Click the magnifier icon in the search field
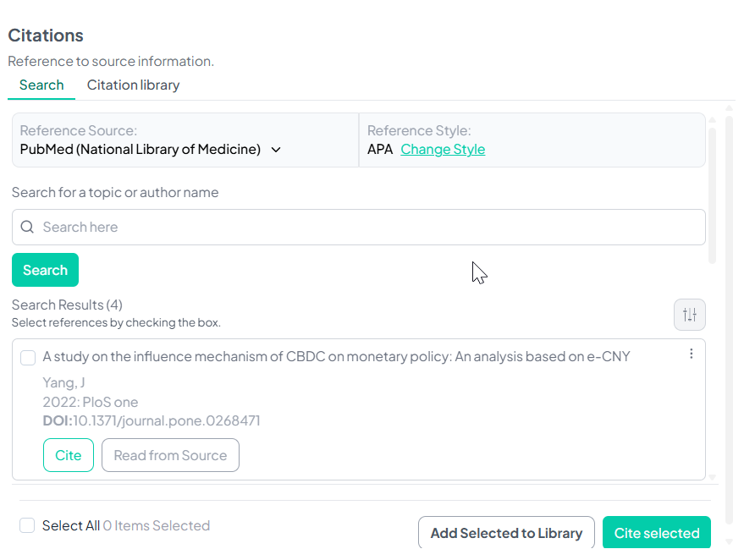 pos(27,227)
